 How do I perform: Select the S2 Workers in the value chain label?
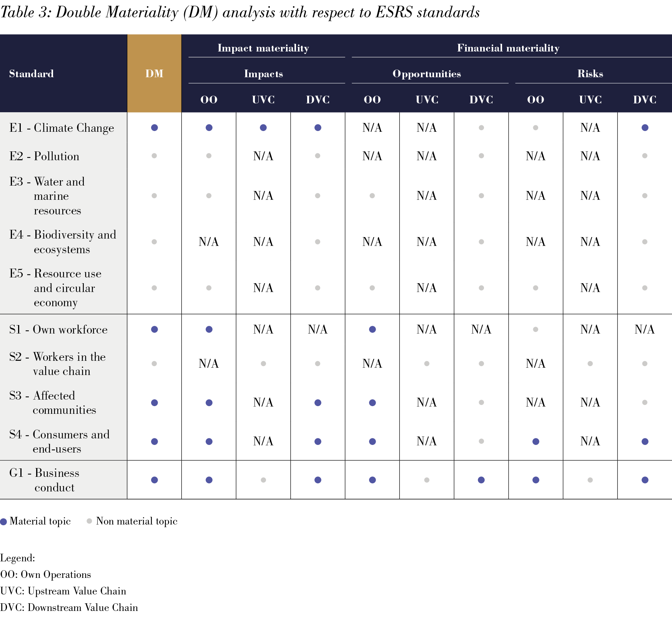point(58,363)
